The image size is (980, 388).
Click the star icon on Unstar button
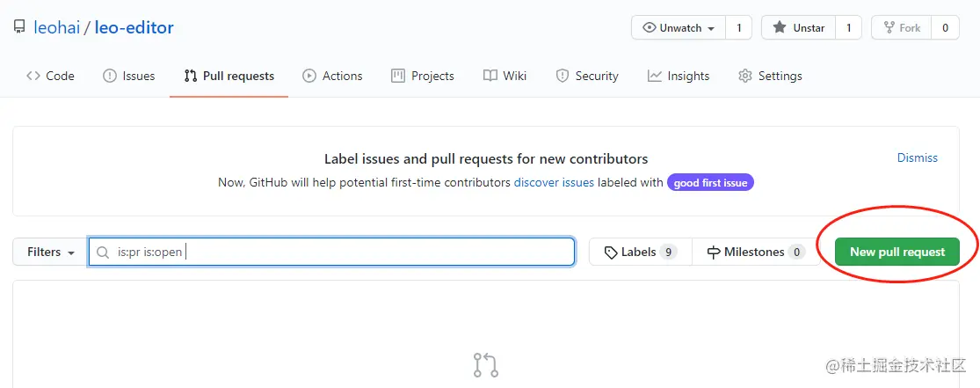[x=780, y=27]
